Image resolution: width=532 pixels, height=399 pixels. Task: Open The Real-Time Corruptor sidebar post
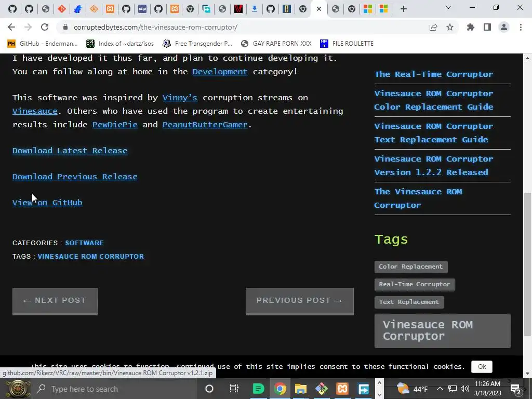434,74
